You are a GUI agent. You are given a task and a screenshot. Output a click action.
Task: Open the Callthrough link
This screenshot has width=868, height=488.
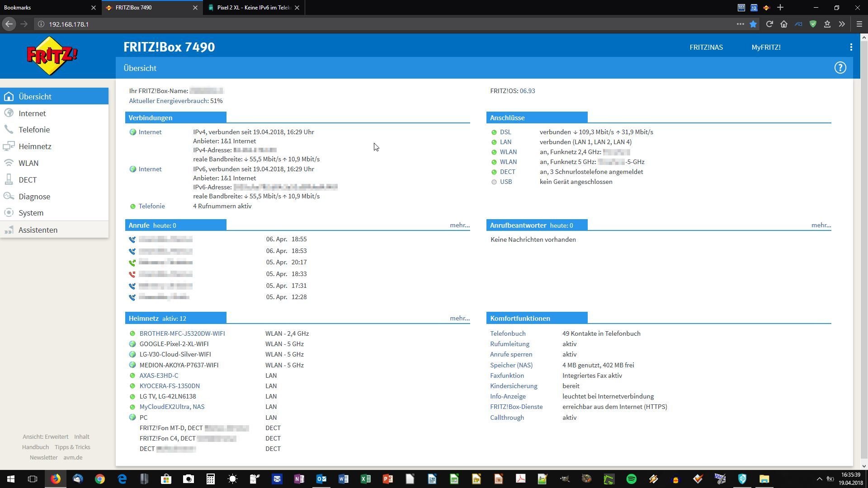click(507, 418)
